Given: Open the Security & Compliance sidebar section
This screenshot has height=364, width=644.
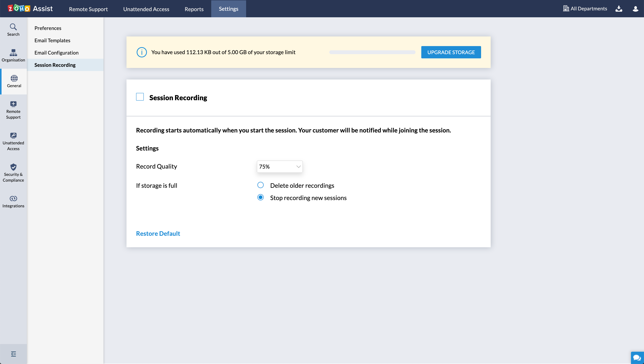Looking at the screenshot, I should tap(13, 173).
